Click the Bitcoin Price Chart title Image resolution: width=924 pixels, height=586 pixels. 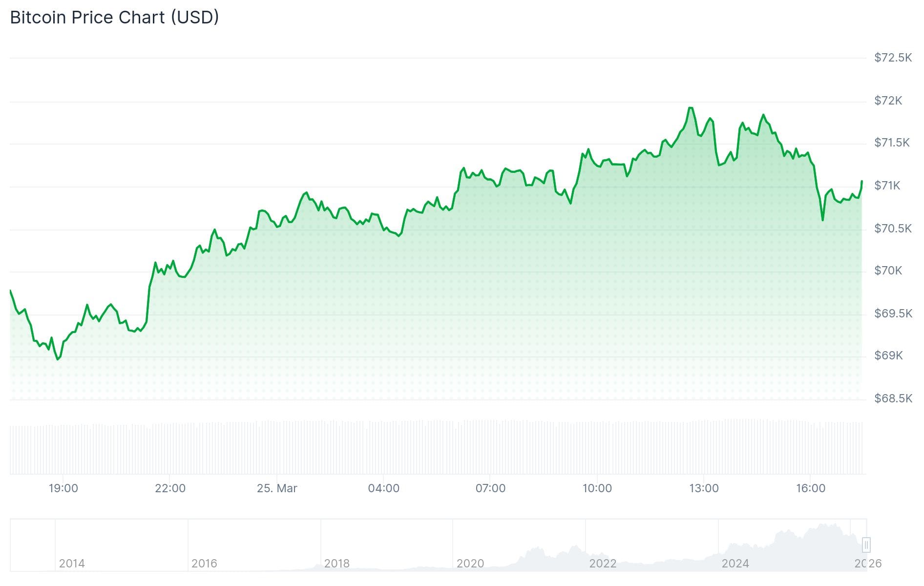pos(114,18)
